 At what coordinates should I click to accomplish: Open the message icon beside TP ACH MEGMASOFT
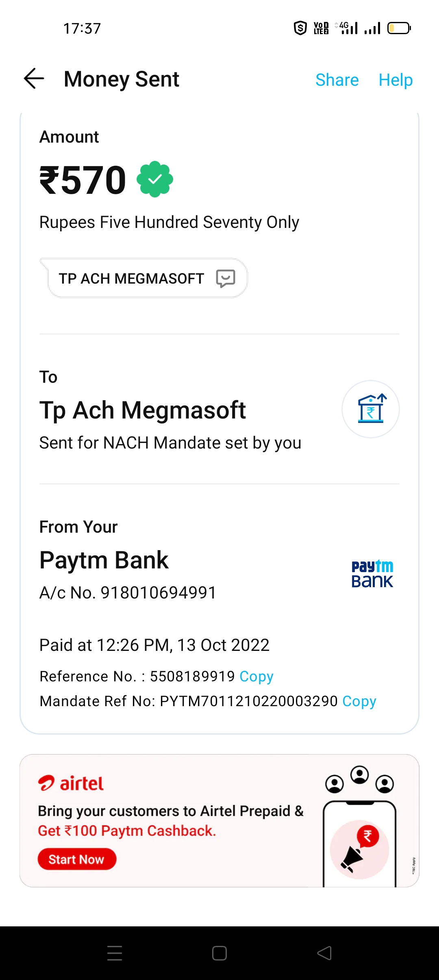coord(226,278)
